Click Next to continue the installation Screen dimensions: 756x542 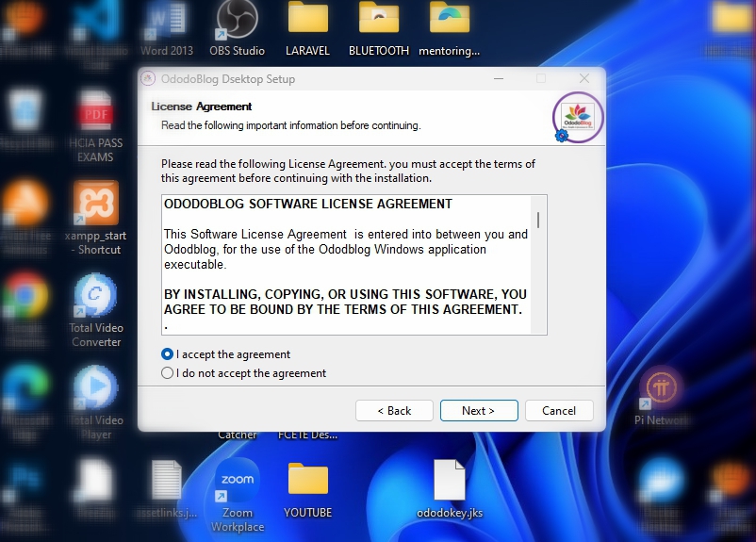coord(478,411)
